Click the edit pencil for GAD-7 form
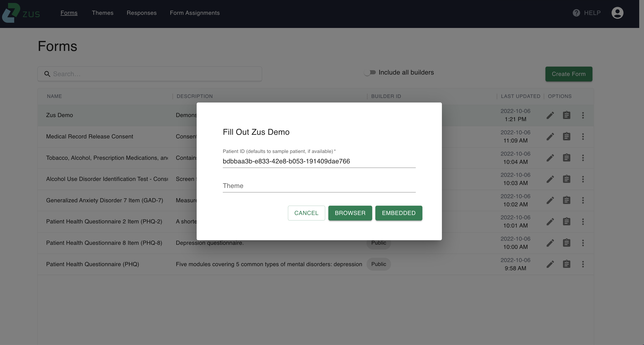 coord(550,200)
